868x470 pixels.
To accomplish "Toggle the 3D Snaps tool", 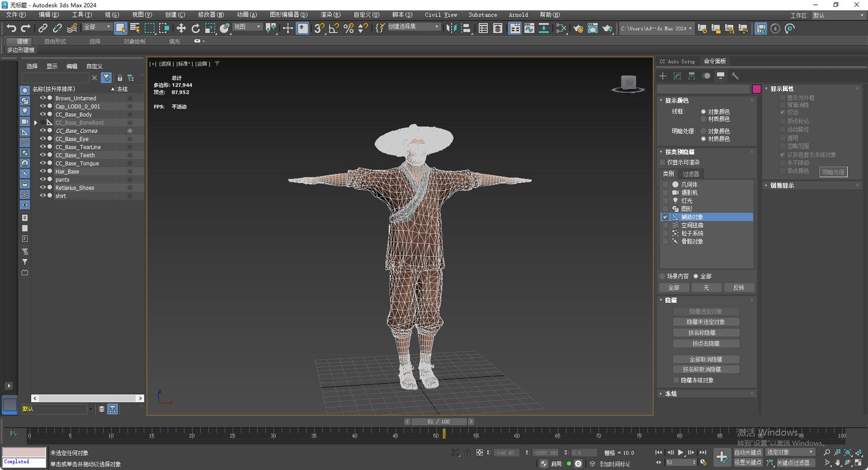I will click(x=319, y=28).
